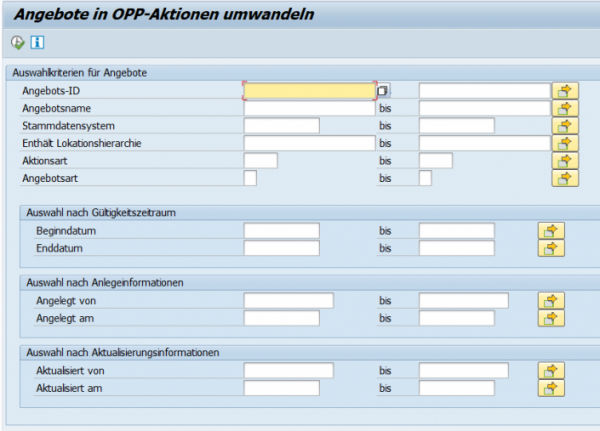Open multiple selection for Enddatum
Screen dimensions: 600x431
click(551, 248)
